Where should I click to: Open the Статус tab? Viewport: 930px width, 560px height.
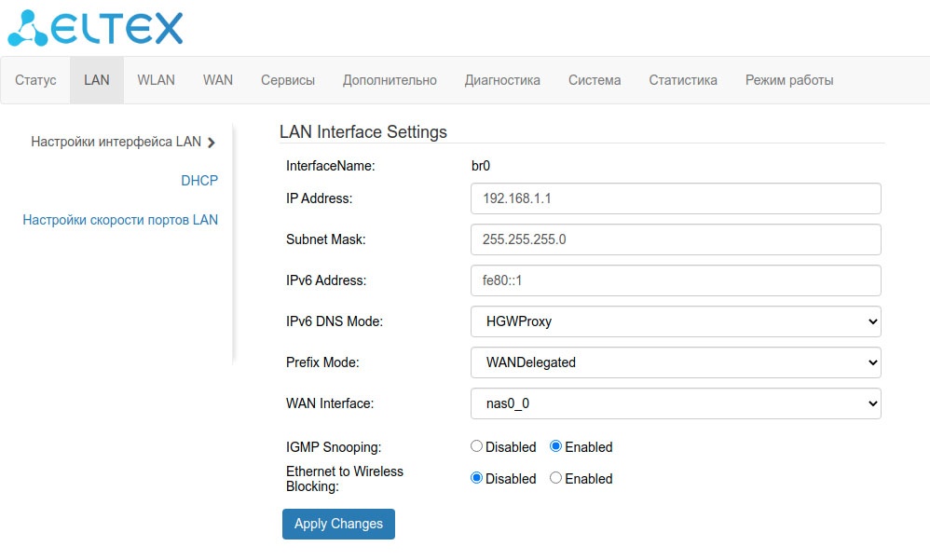click(x=35, y=80)
